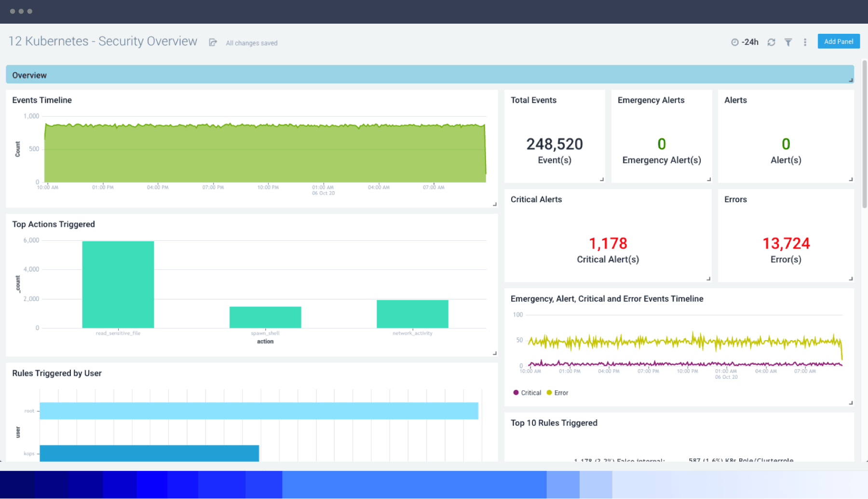This screenshot has height=499, width=868.
Task: Open the three-dot more options menu
Action: tap(805, 42)
